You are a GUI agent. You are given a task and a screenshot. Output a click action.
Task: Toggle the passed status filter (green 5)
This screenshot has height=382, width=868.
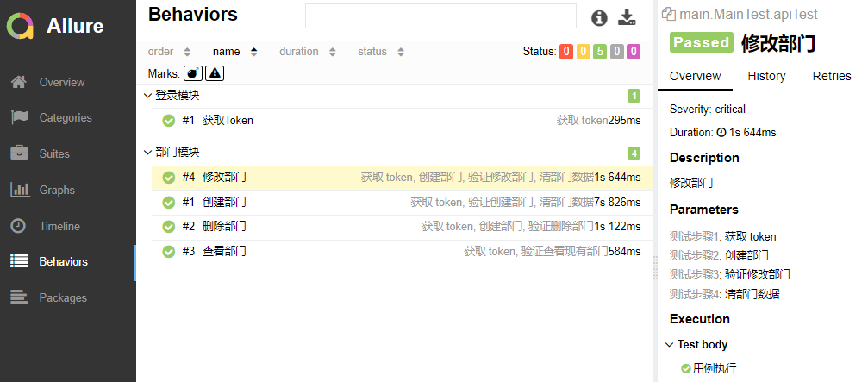click(600, 52)
